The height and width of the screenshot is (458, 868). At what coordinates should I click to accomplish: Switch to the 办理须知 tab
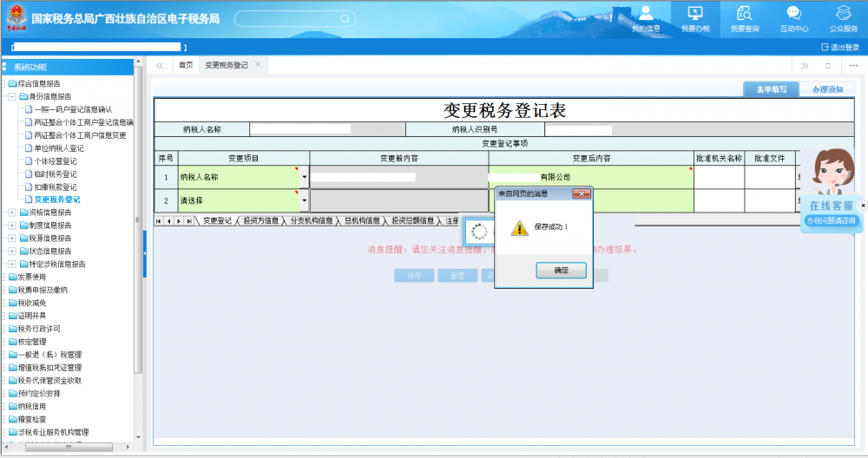pyautogui.click(x=826, y=89)
